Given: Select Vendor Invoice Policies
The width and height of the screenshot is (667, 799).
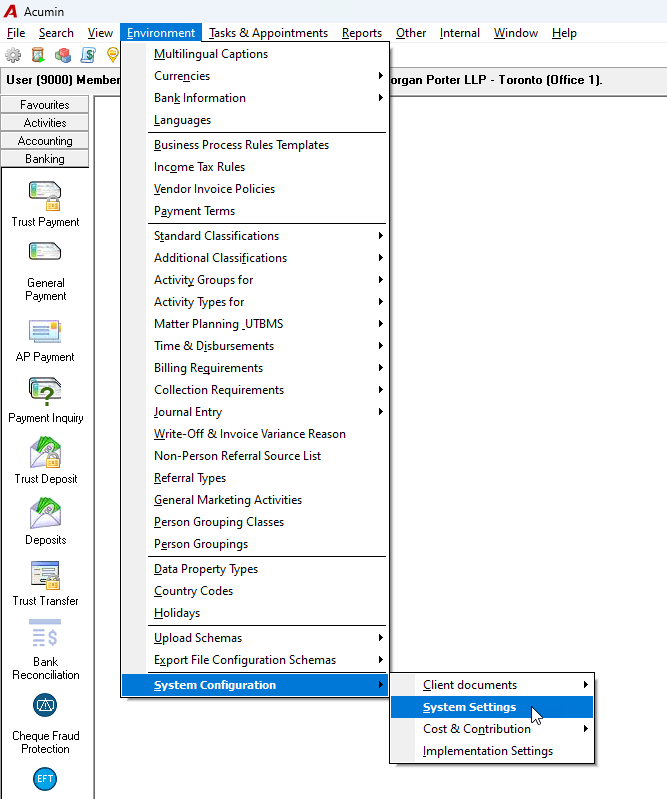Looking at the screenshot, I should [255, 189].
